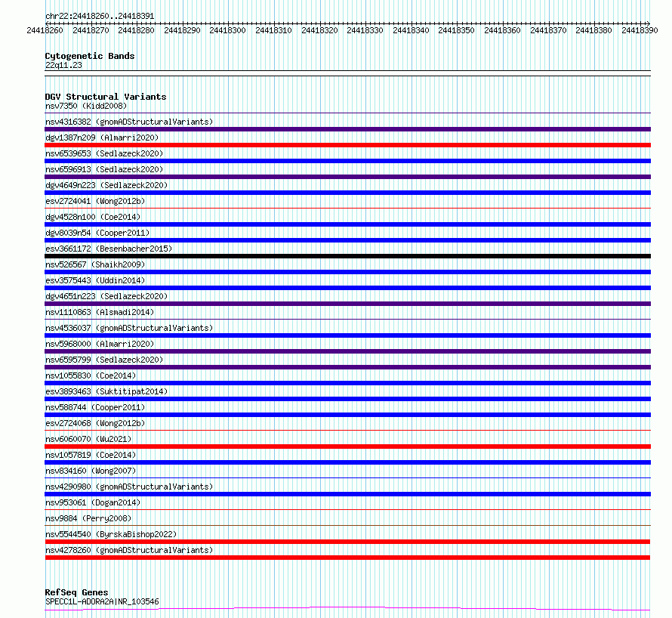This screenshot has width=672, height=618.
Task: Select dgv8039n54 (Cooper2011) label
Action: click(97, 233)
